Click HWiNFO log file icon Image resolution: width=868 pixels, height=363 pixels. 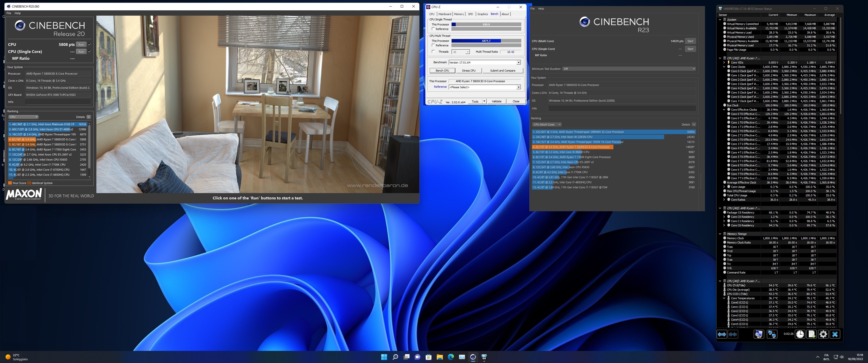point(811,334)
